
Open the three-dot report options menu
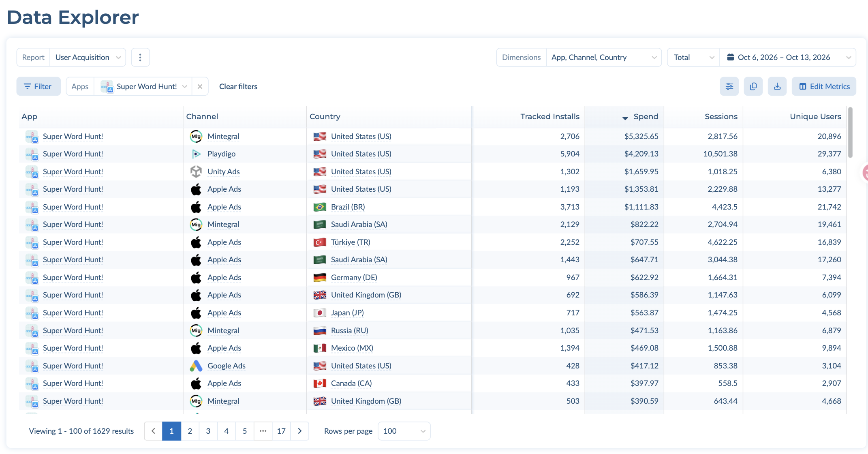pos(140,58)
